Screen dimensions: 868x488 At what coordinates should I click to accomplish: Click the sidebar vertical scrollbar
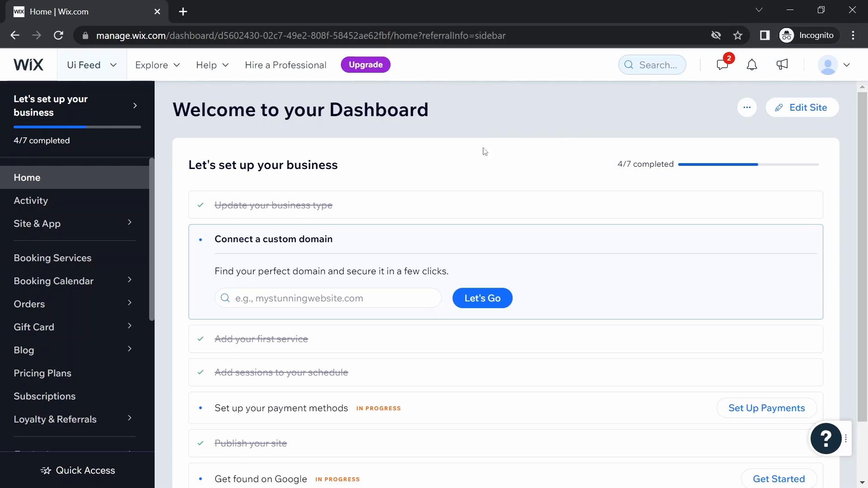[152, 239]
